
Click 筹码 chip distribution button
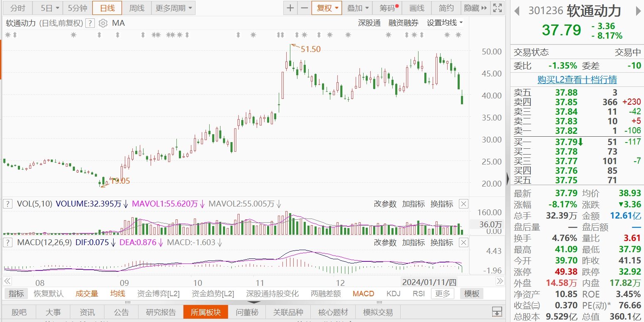click(388, 8)
